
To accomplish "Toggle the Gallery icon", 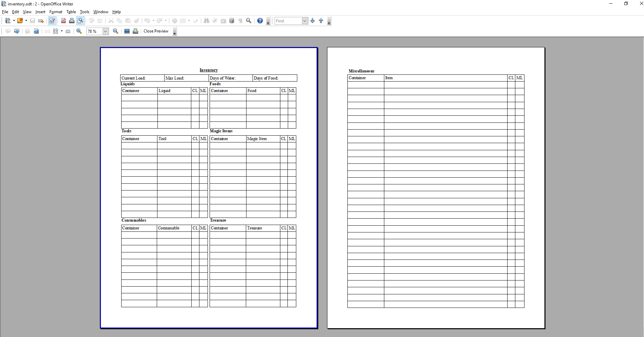I will point(223,21).
